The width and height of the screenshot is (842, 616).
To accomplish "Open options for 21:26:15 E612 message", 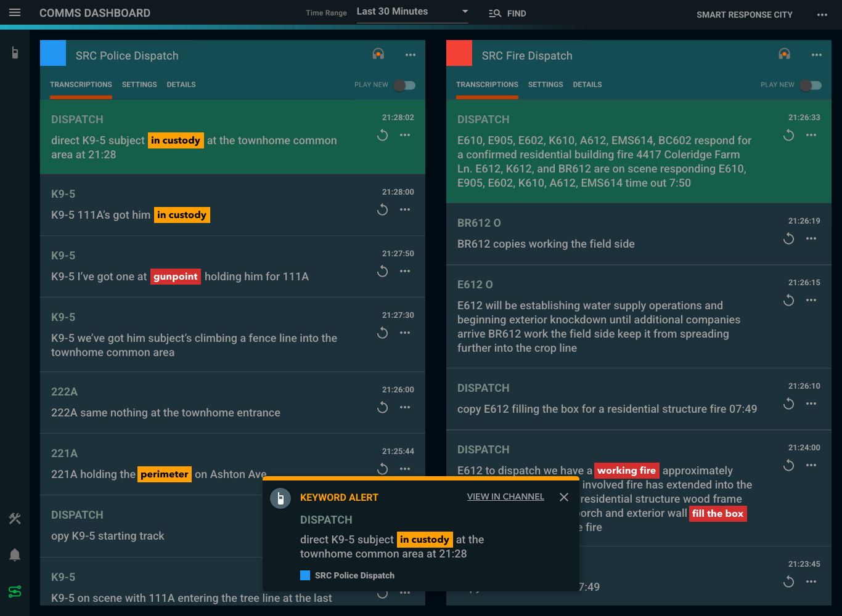I will click(811, 300).
